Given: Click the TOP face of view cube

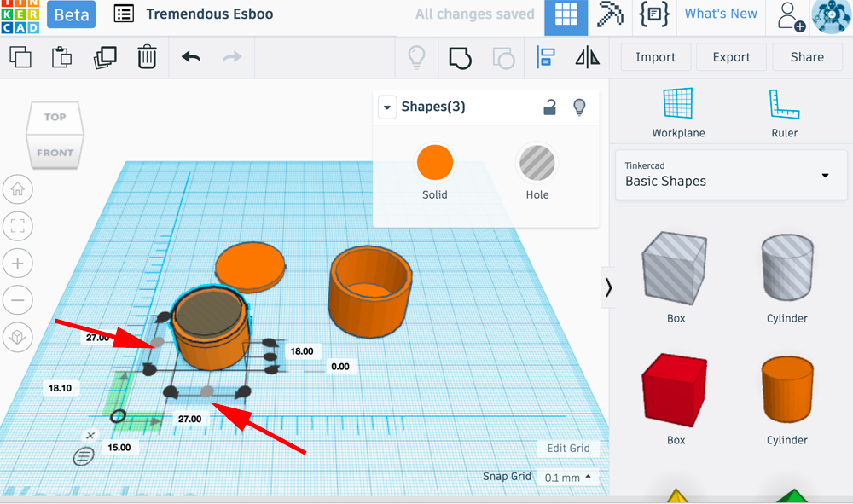Looking at the screenshot, I should (55, 117).
